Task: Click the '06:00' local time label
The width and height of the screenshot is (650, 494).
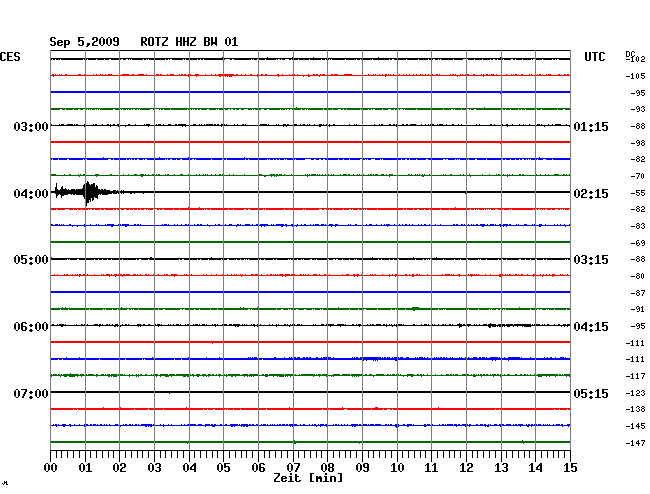Action: pyautogui.click(x=31, y=327)
